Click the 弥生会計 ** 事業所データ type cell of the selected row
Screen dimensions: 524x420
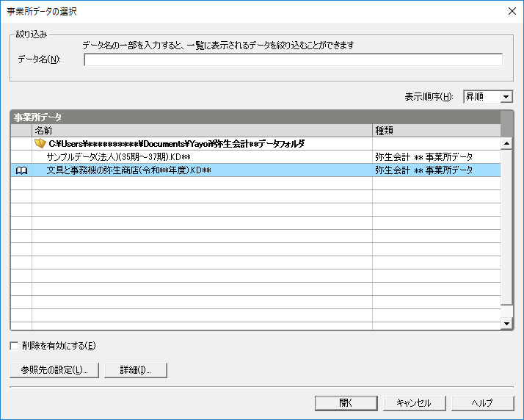click(x=437, y=170)
